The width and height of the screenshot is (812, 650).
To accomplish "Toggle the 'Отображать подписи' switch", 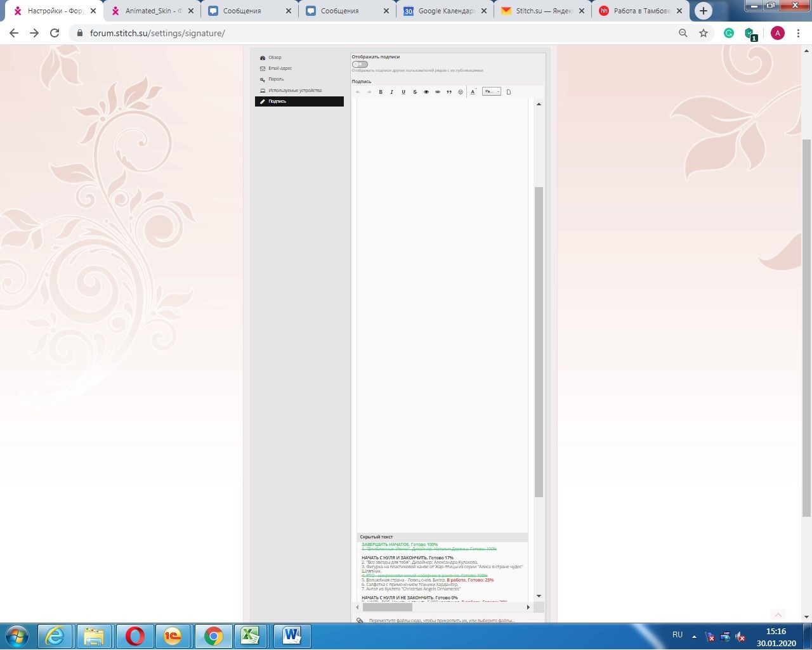I will [360, 64].
